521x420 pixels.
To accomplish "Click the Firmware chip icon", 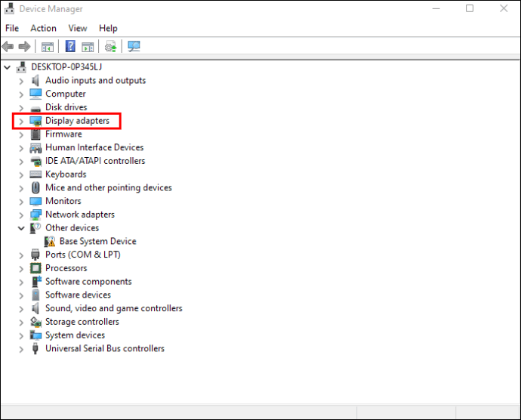I will tap(35, 134).
